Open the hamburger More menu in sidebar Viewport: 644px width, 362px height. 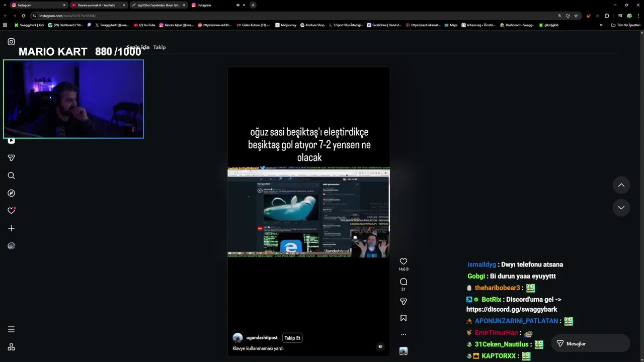[x=11, y=329]
